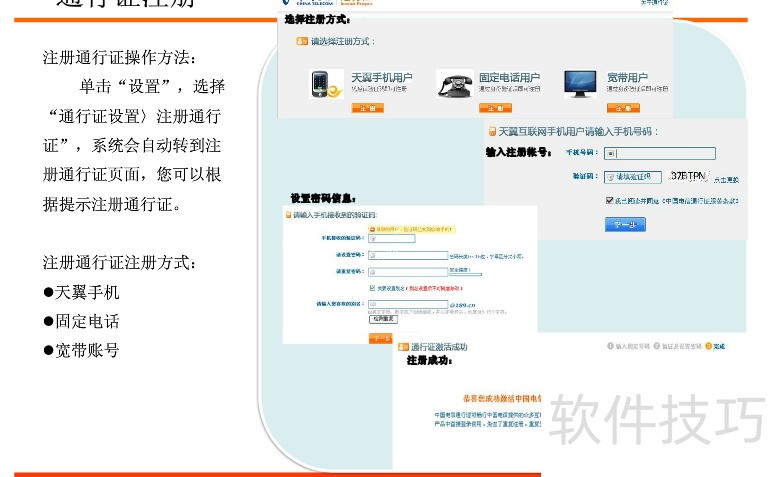The width and height of the screenshot is (773, 477).
Task: Click the orange 下一步 button in the password form
Action: [x=380, y=339]
